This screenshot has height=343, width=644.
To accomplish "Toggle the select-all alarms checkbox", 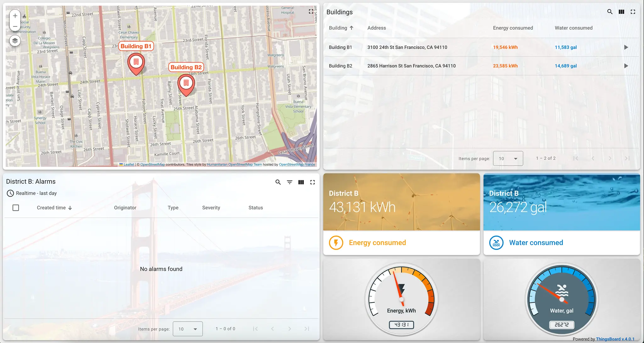I will (16, 208).
